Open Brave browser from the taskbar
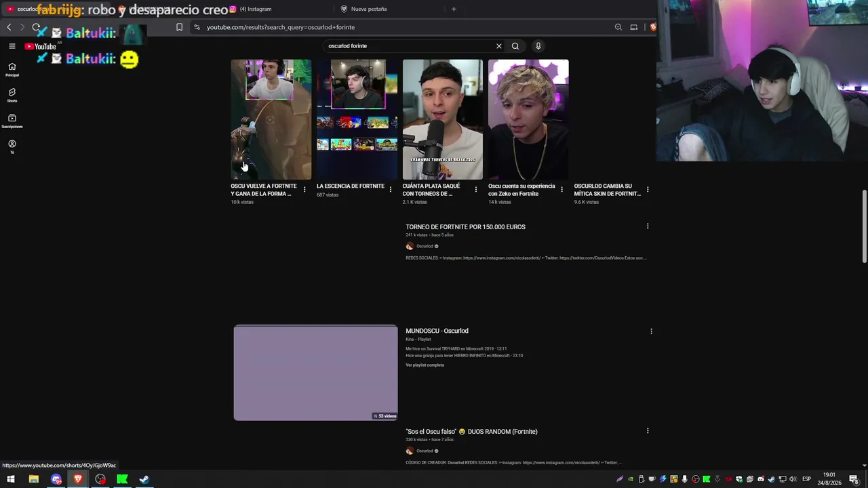Image resolution: width=868 pixels, height=488 pixels. tap(78, 479)
